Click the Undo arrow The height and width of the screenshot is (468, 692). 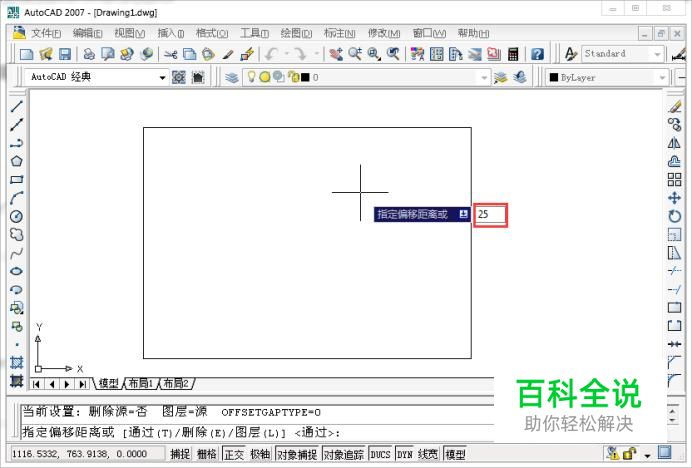click(272, 54)
